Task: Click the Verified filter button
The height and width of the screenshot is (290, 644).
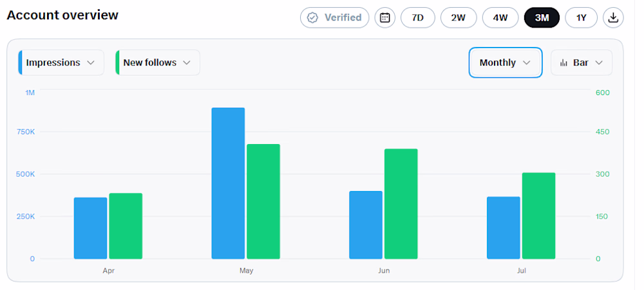Action: pyautogui.click(x=335, y=17)
